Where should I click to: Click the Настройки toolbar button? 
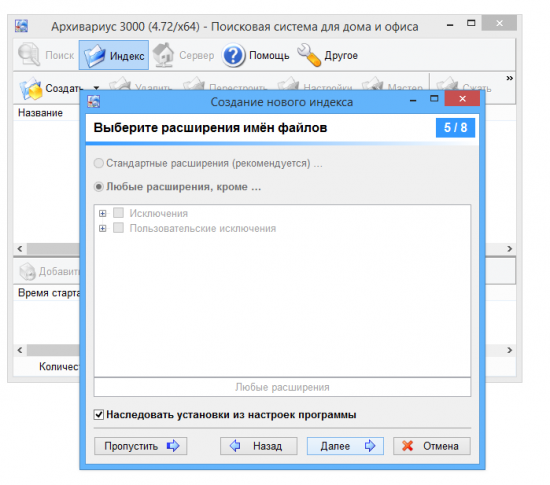coord(315,84)
